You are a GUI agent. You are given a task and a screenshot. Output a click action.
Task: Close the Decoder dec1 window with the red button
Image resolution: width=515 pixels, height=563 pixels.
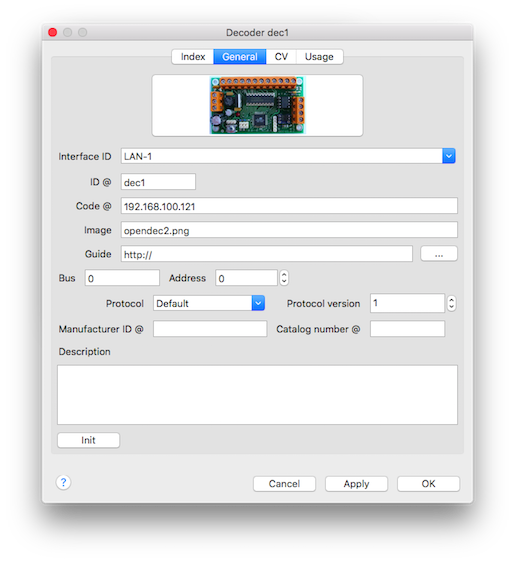tap(53, 33)
